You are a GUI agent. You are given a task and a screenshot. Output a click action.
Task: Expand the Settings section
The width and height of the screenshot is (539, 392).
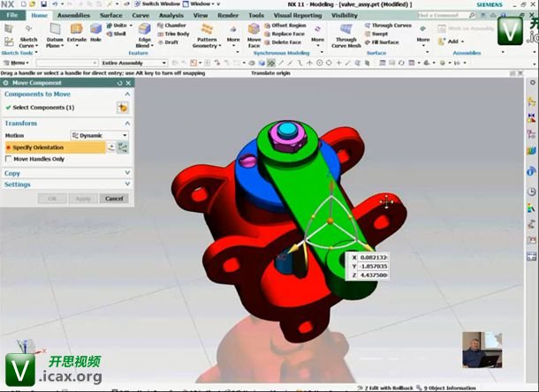(x=127, y=184)
